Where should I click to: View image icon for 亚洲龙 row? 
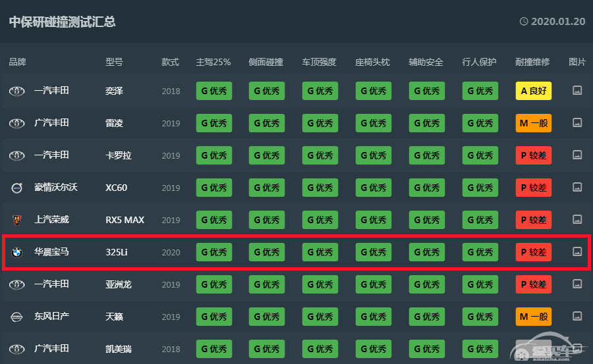[577, 284]
